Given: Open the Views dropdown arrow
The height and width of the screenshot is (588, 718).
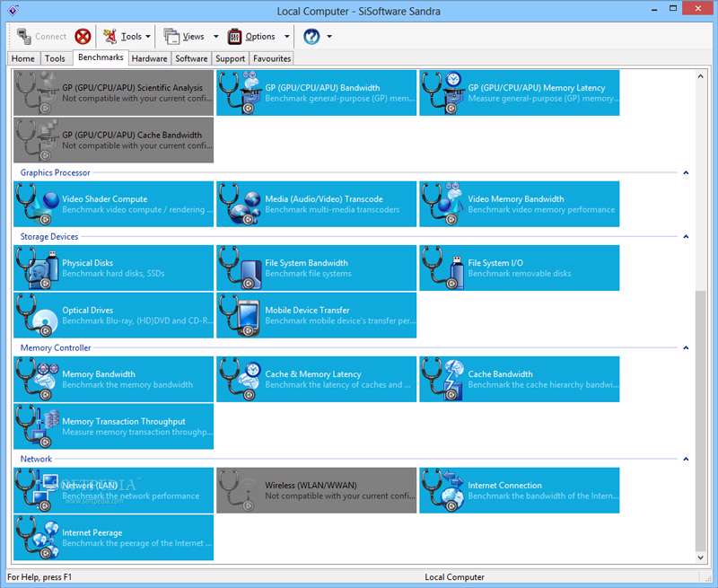Looking at the screenshot, I should click(215, 37).
